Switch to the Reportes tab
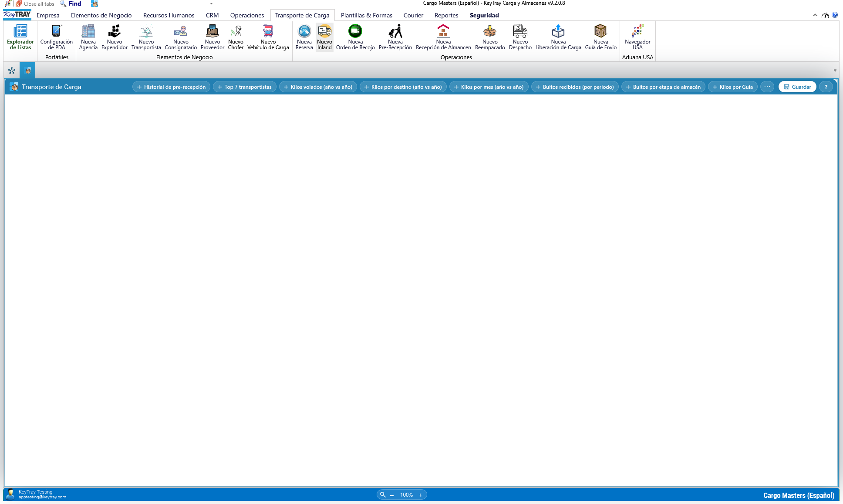The width and height of the screenshot is (843, 504). 446,15
